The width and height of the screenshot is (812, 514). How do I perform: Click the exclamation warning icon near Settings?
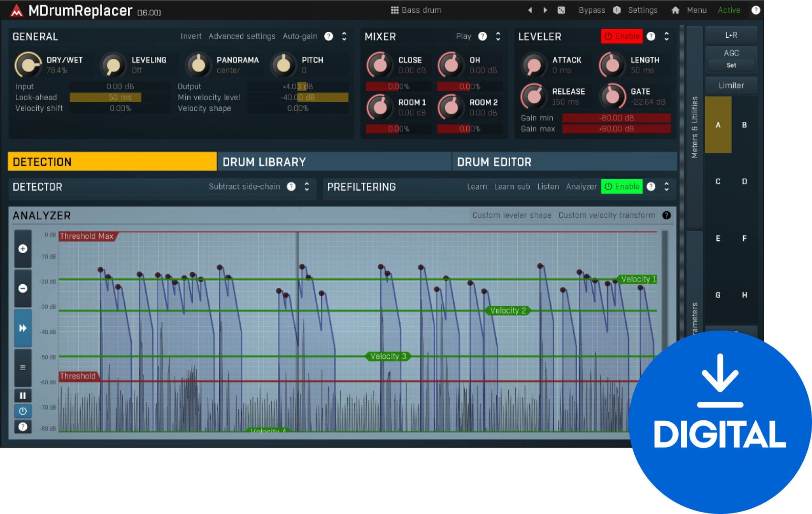tap(616, 10)
